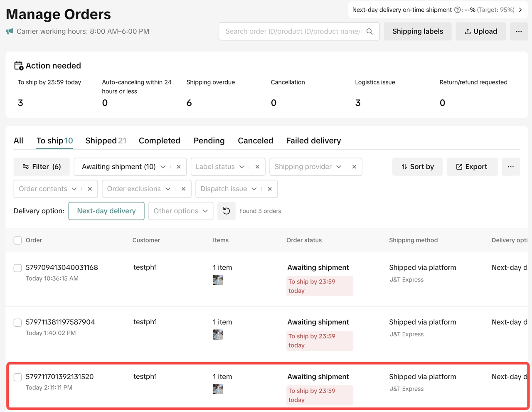Clear the Dispatch issue filter with X
Screen dimensions: 532x412
[270, 189]
